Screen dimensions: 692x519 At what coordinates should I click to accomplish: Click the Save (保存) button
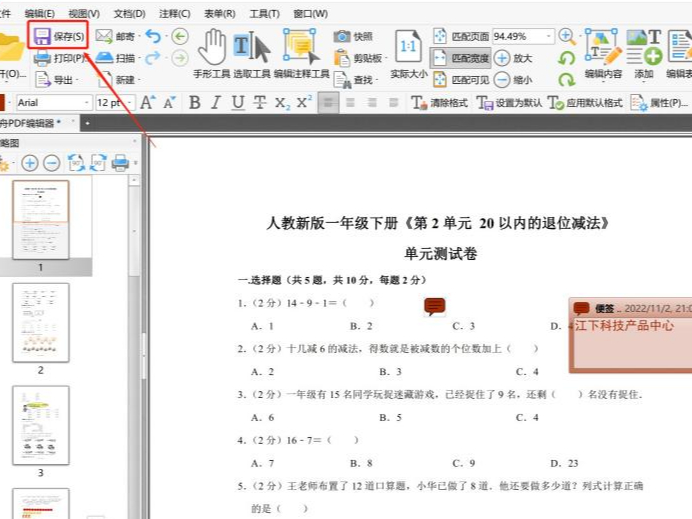[x=59, y=36]
